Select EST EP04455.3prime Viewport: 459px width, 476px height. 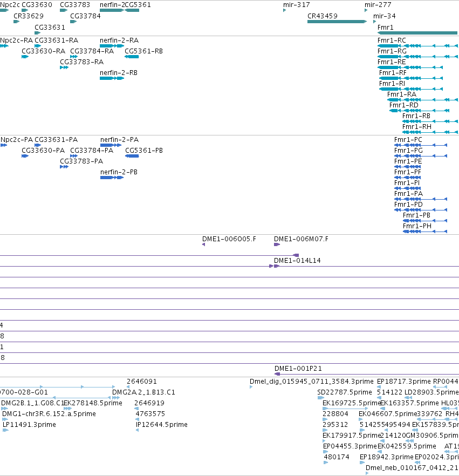pos(350,446)
